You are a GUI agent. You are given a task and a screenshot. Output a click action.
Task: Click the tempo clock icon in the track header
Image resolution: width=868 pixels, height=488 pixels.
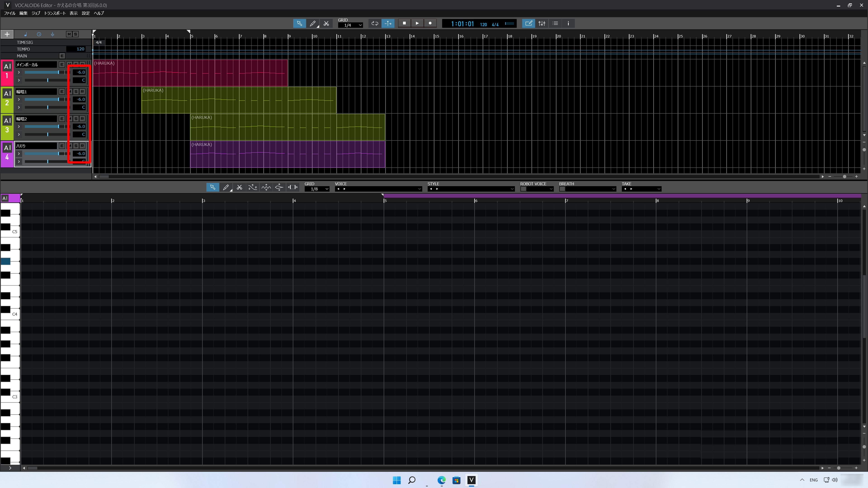pyautogui.click(x=39, y=34)
